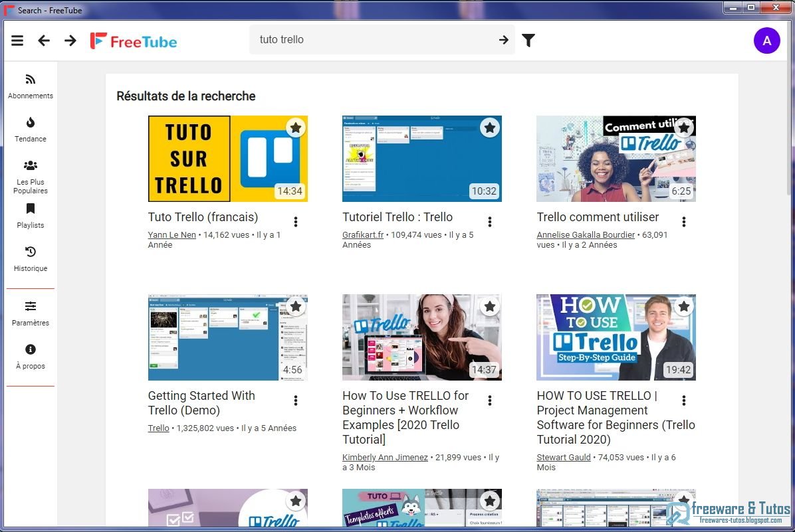
Task: Toggle the save star on Tuto Trello (francais)
Action: (x=295, y=128)
